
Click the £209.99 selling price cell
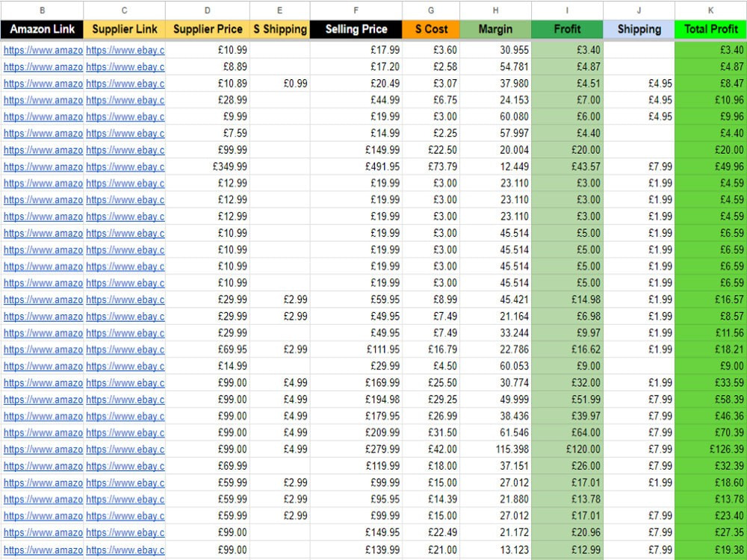pyautogui.click(x=356, y=433)
